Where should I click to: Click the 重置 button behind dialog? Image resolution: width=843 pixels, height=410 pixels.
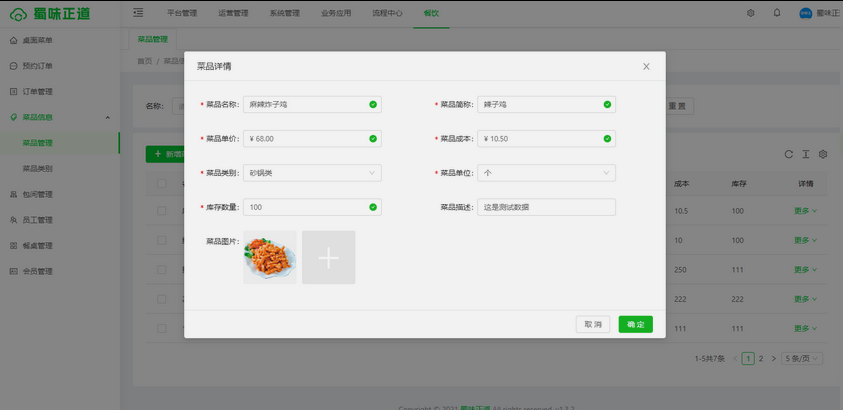tap(680, 106)
